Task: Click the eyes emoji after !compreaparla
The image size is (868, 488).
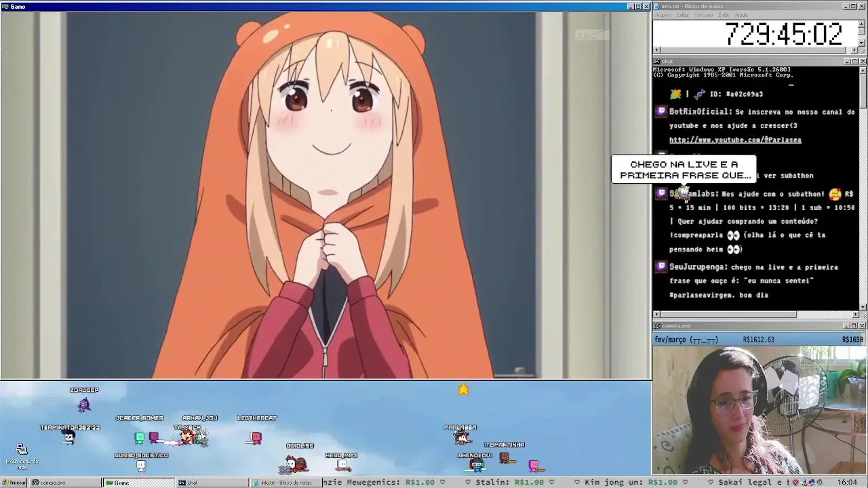Action: [733, 235]
